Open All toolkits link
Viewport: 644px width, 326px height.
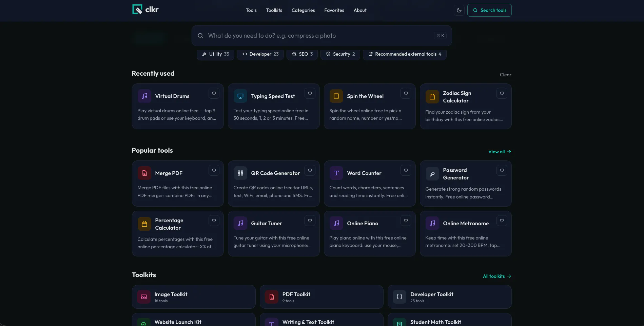[x=497, y=276]
